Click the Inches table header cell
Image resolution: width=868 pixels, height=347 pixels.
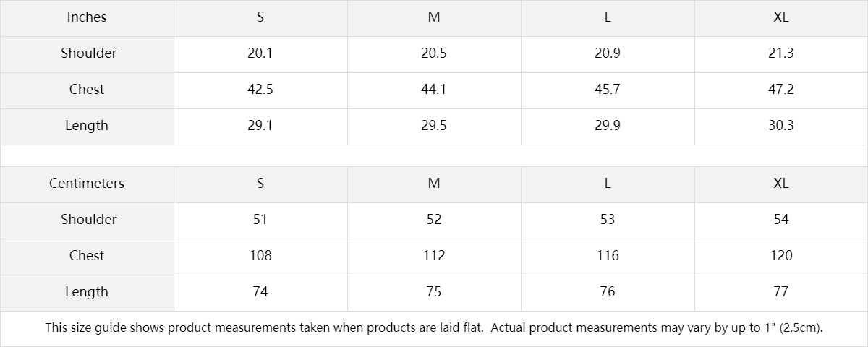click(x=87, y=17)
